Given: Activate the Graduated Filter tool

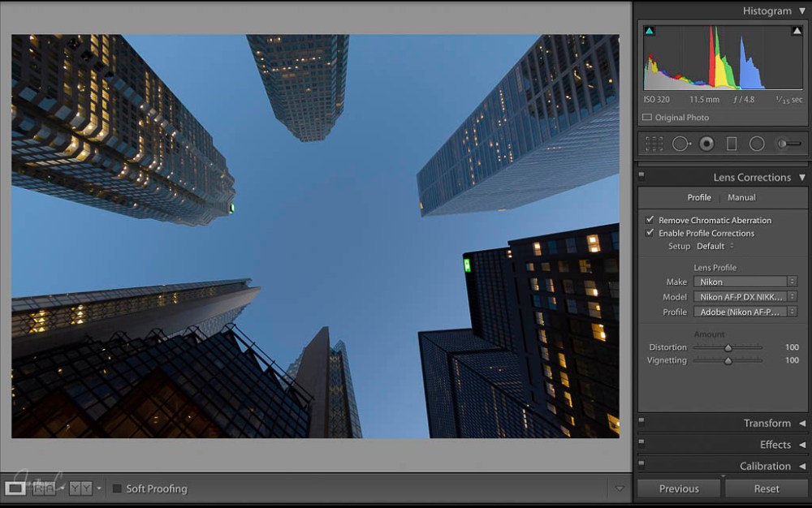Looking at the screenshot, I should (732, 143).
